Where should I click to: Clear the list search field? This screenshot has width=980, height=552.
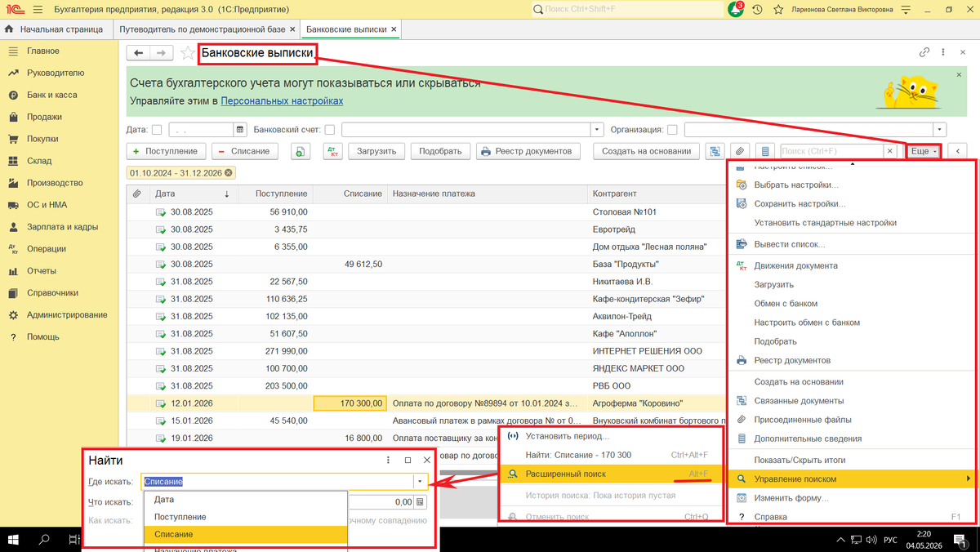coord(889,151)
